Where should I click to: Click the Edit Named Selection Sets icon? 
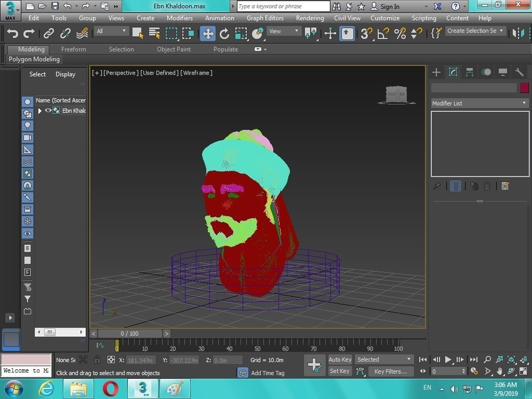(436, 33)
